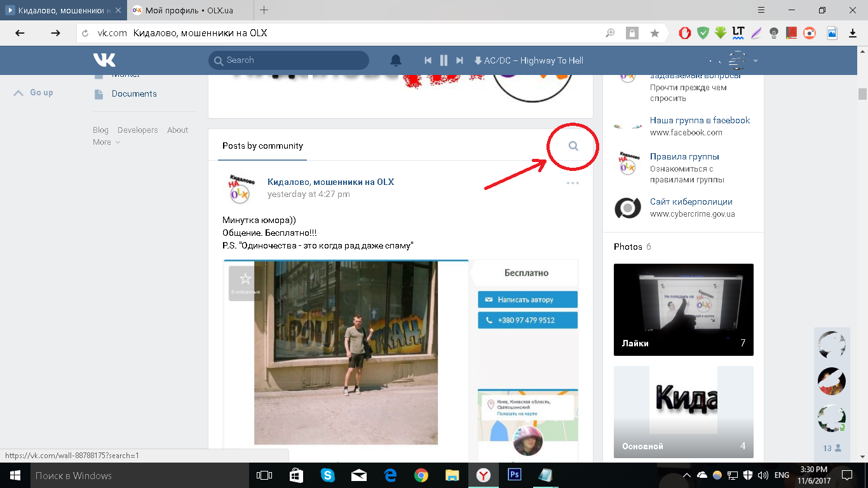Open the post's attached OLX screenshot image
Image resolution: width=868 pixels, height=488 pixels.
[401, 361]
